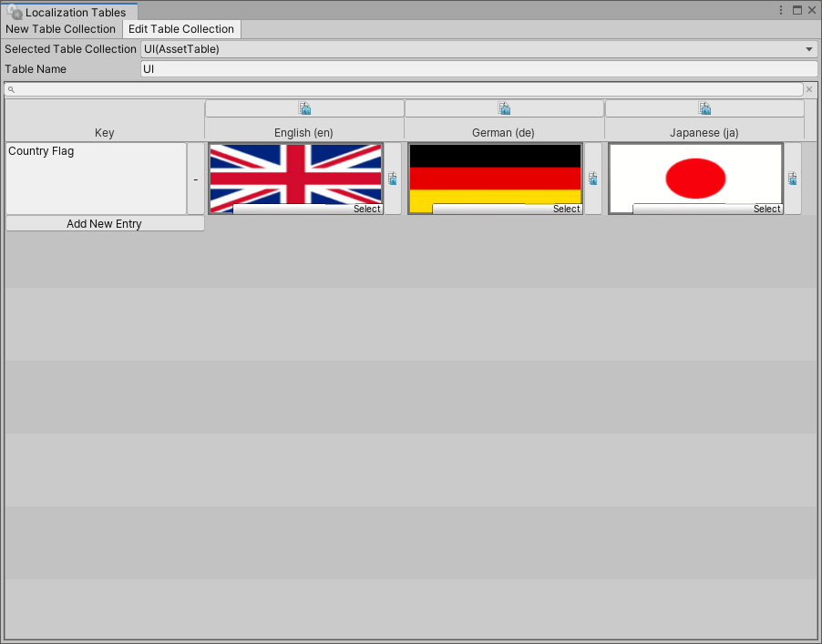Click Add New Entry
Image resolution: width=822 pixels, height=644 pixels.
pos(105,223)
